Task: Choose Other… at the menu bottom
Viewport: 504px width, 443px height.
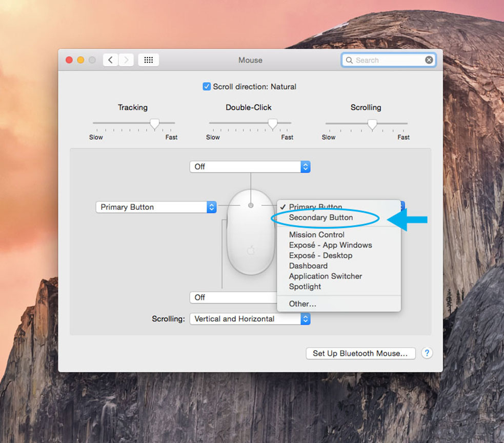Action: [339, 304]
